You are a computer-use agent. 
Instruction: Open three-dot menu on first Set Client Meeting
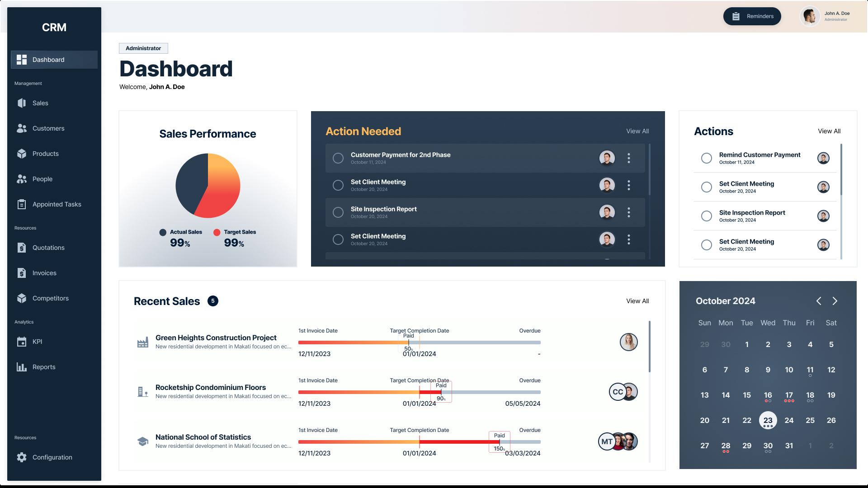[628, 185]
